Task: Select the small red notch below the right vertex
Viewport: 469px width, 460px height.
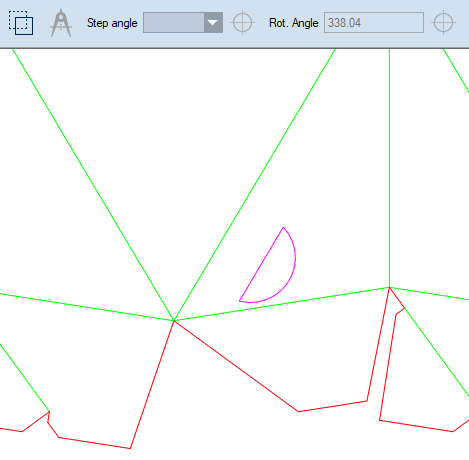Action: coord(400,311)
